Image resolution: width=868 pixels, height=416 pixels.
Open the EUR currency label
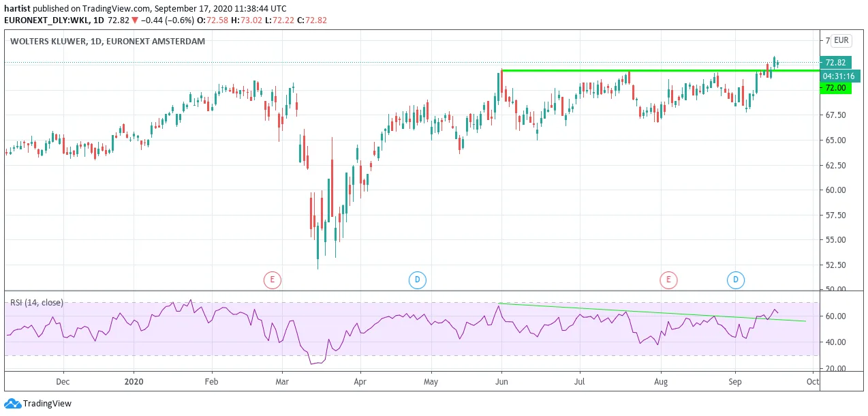[841, 40]
